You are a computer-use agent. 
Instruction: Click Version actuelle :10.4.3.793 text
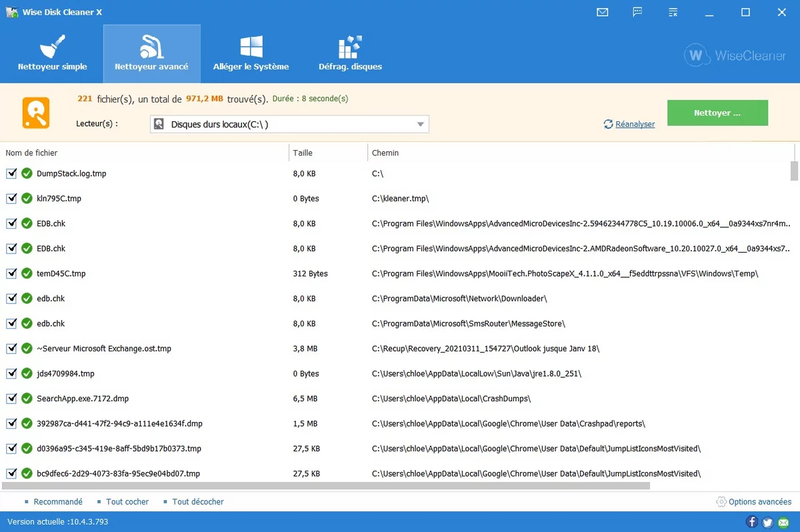click(x=58, y=521)
